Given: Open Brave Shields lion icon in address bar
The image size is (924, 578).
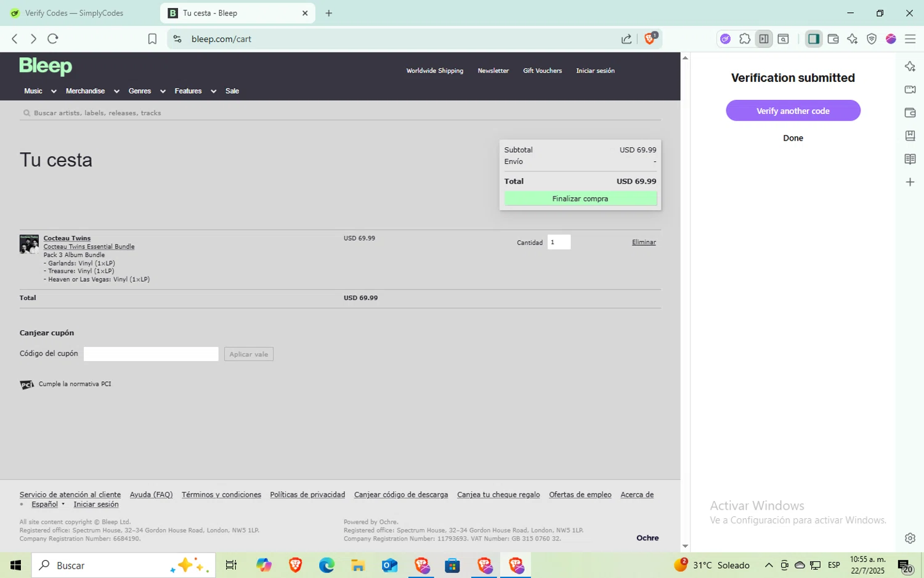Looking at the screenshot, I should tap(650, 39).
